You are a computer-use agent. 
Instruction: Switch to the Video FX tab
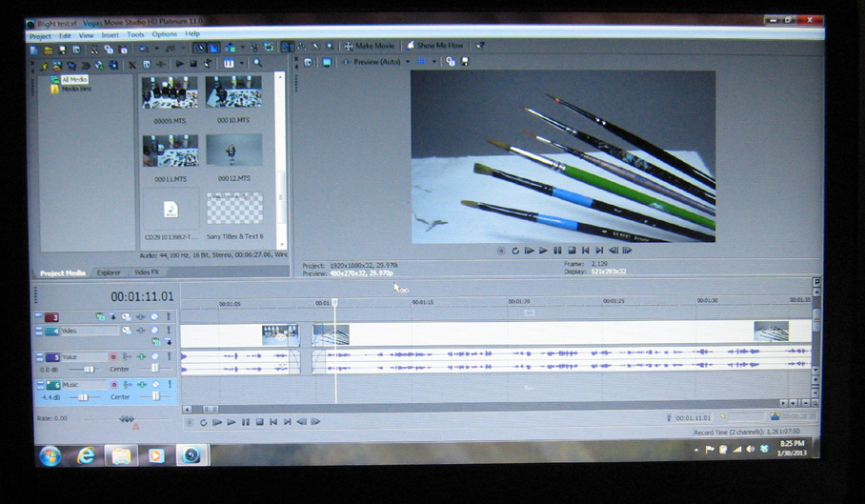click(146, 272)
